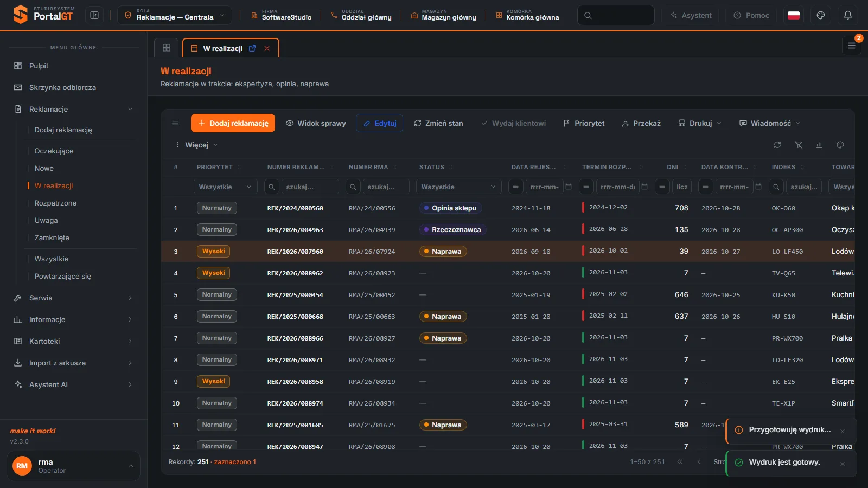Open W realizacji tab in new window
The width and height of the screenshot is (868, 488).
252,48
